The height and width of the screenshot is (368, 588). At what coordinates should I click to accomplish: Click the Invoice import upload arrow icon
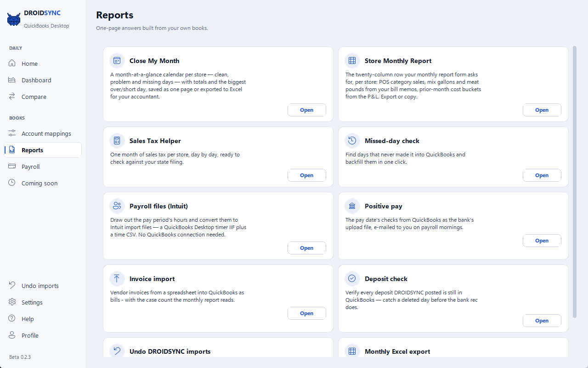117,279
